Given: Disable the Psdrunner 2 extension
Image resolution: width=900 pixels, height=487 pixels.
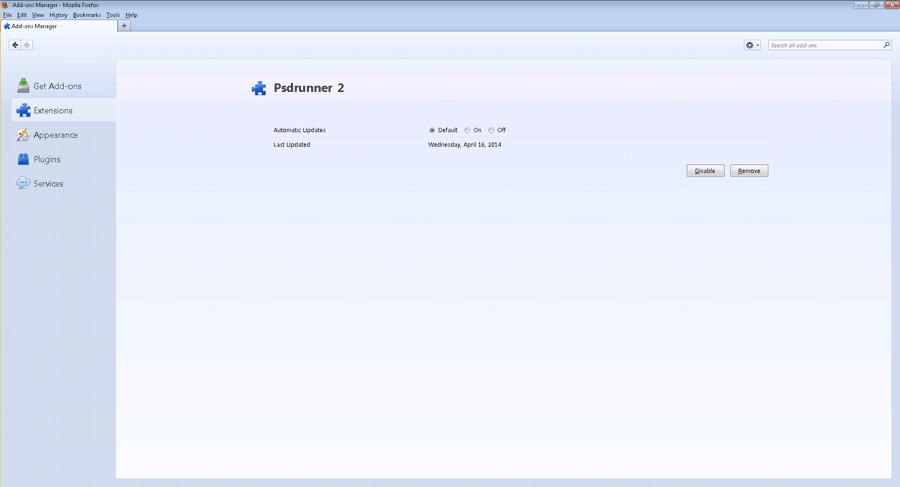Looking at the screenshot, I should pyautogui.click(x=705, y=171).
